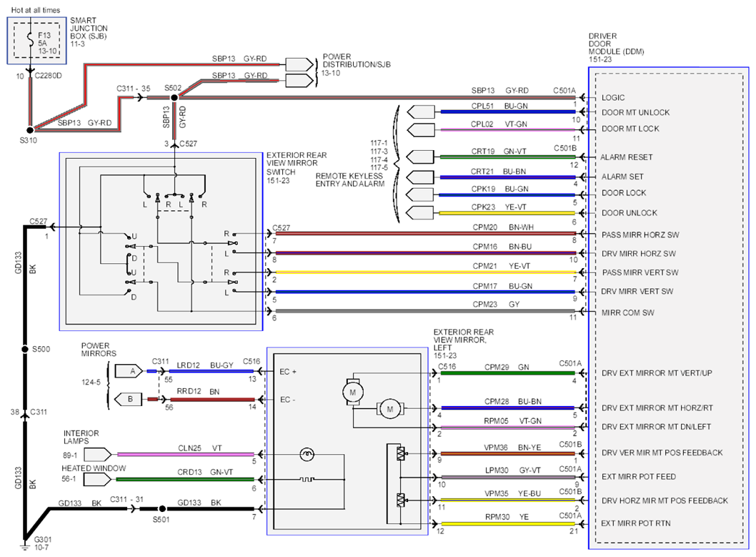
Task: Click the LPM30 GY-VT wire label
Action: 513,470
